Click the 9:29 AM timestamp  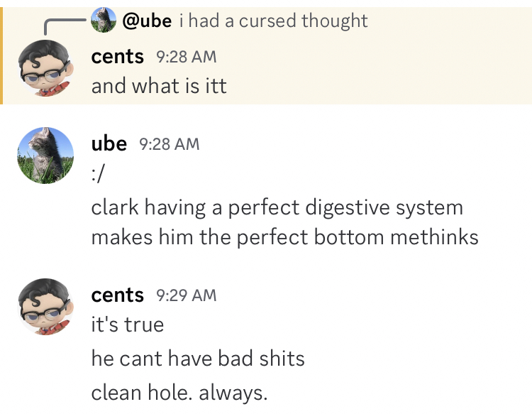pyautogui.click(x=186, y=295)
